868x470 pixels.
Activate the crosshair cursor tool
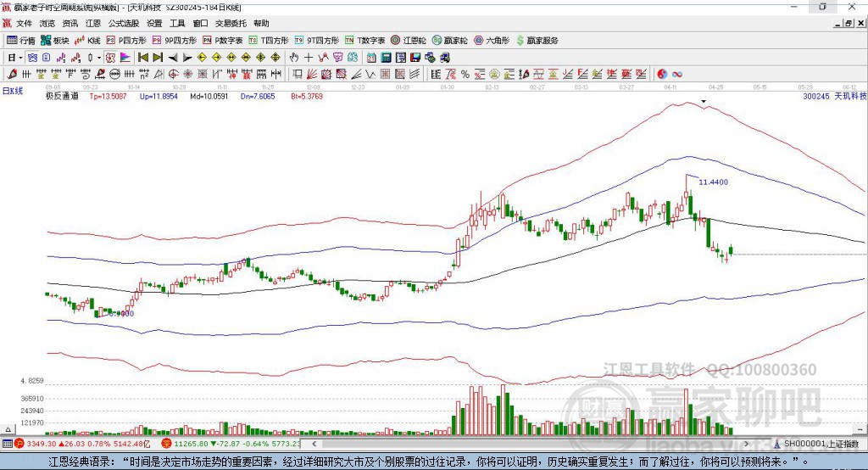[309, 58]
